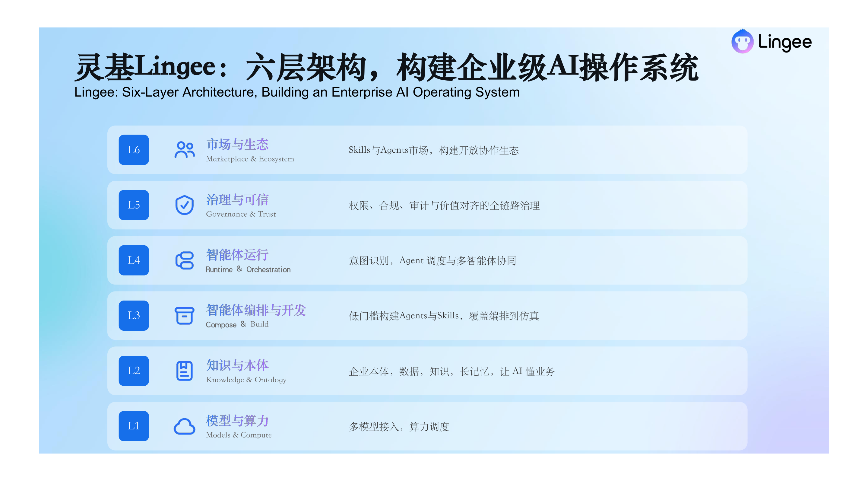Click the Lingee monkey logo icon
The image size is (868, 481).
click(742, 41)
